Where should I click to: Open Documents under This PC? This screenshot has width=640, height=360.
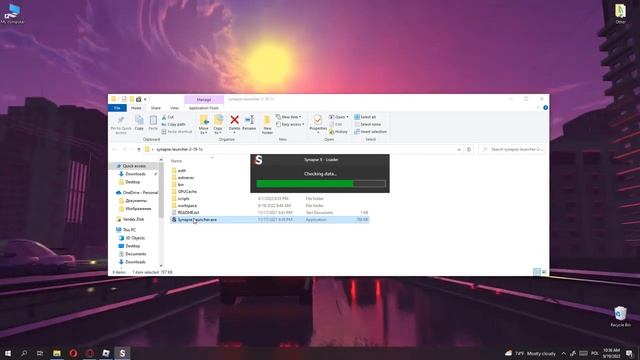[x=136, y=254]
